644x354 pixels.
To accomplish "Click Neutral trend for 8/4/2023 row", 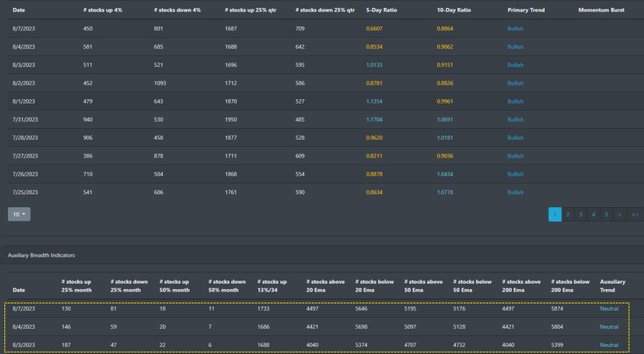I will (x=609, y=327).
